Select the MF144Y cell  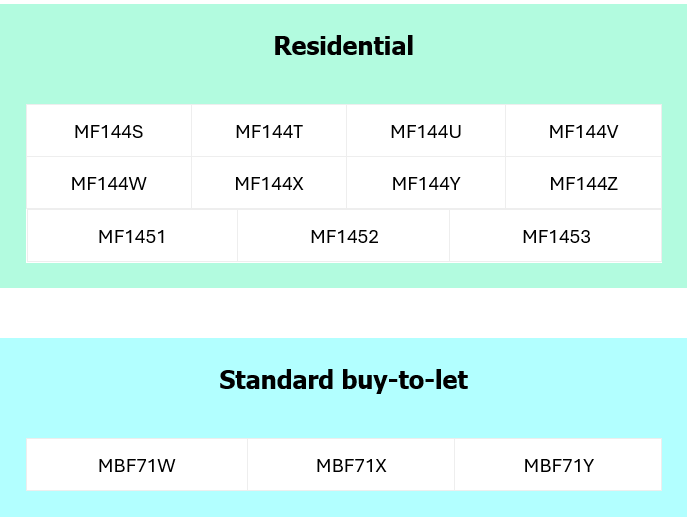426,184
